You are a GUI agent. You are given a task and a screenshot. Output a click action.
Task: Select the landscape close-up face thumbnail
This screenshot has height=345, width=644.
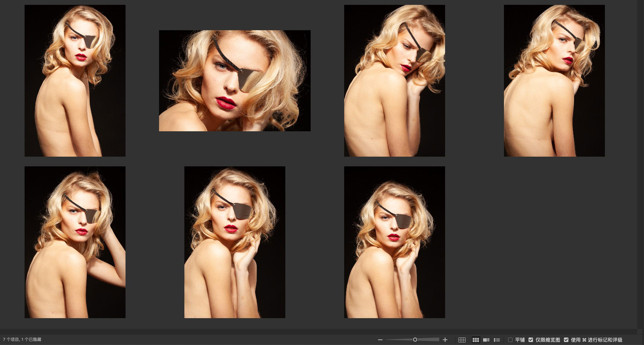tap(235, 81)
